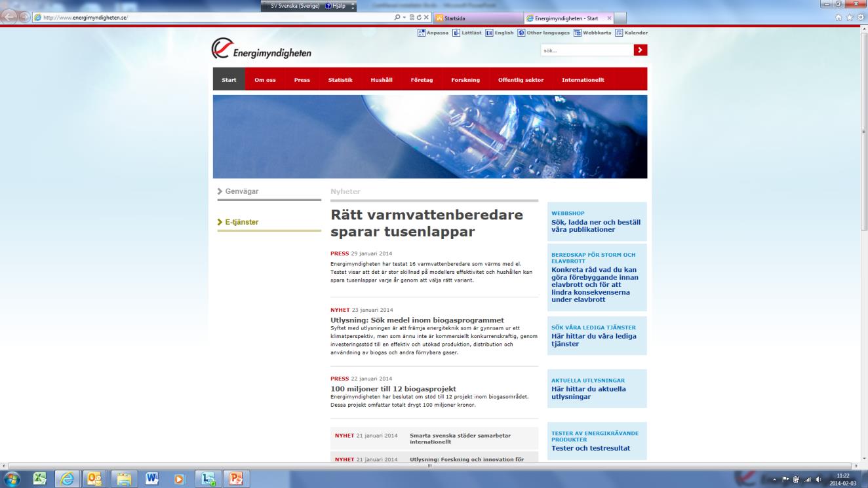Open the Internationellt menu item

click(x=583, y=80)
